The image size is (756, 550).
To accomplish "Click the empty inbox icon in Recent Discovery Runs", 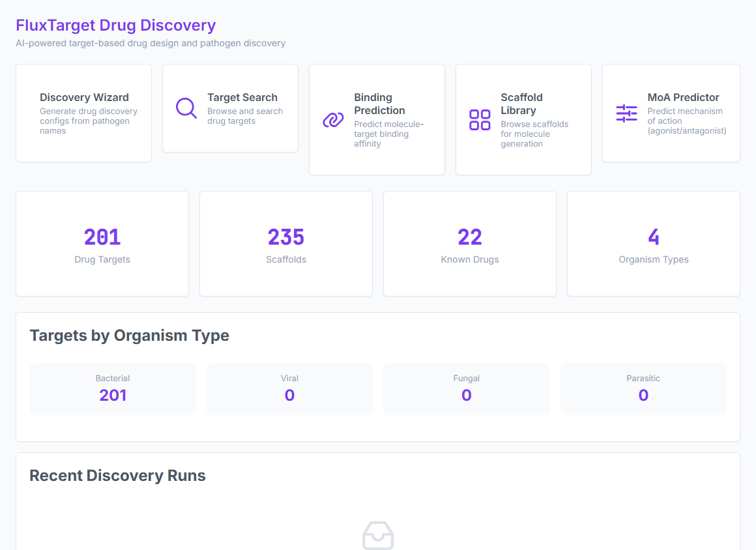I will click(x=378, y=536).
